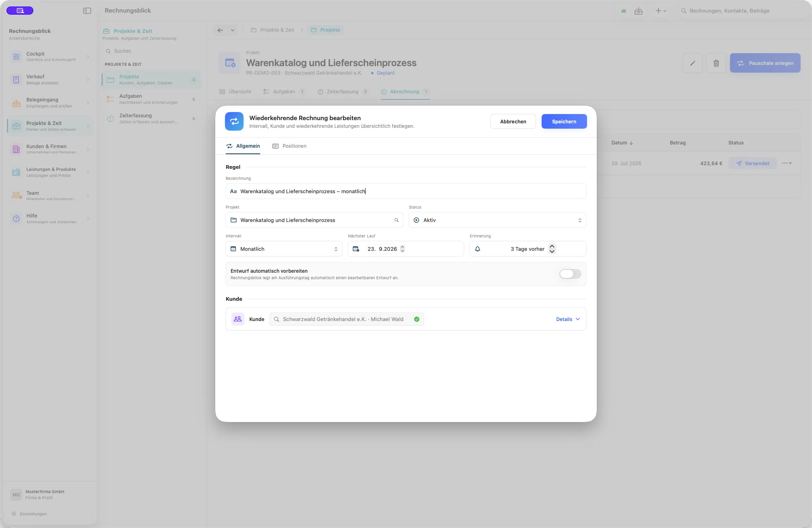Viewport: 812px width, 528px height.
Task: Toggle Entwurf automatisch vorbereiten switch
Action: [570, 274]
